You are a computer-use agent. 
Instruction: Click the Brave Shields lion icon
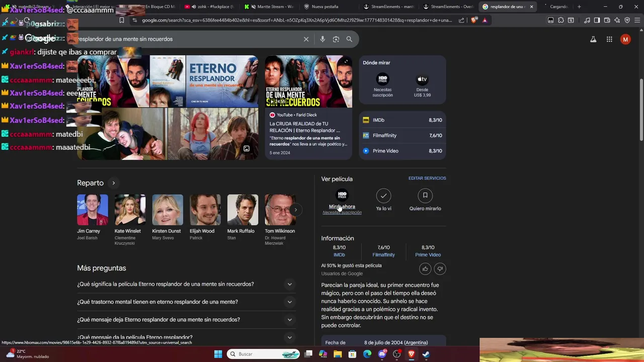[x=474, y=20]
